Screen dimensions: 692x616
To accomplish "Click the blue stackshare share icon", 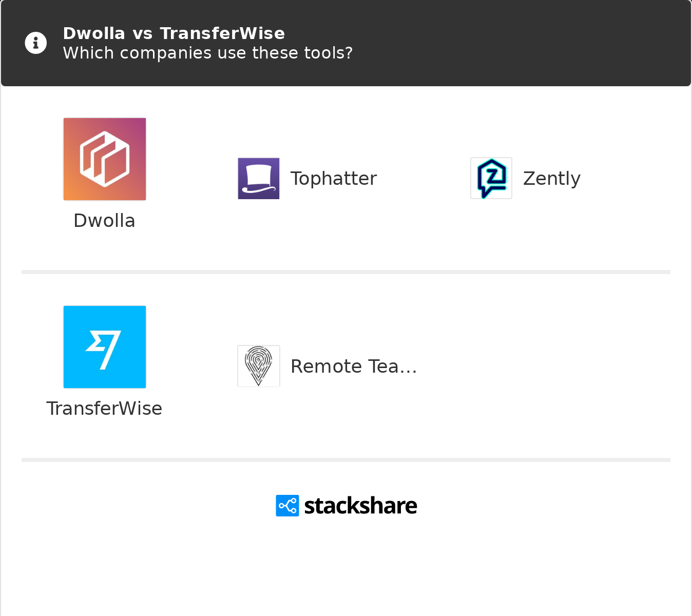I will click(287, 506).
